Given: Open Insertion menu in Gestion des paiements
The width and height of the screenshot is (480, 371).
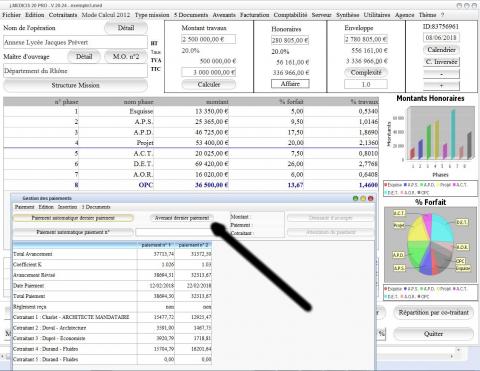Looking at the screenshot, I should 67,207.
